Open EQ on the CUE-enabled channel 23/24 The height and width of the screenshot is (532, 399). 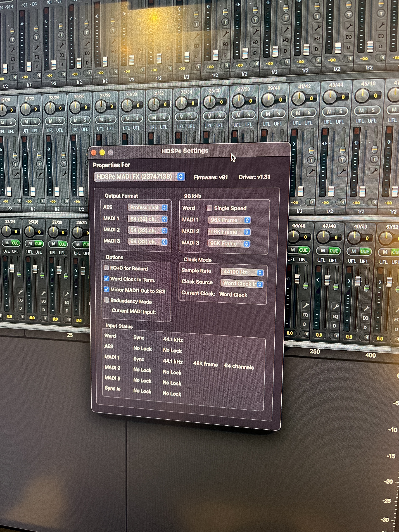tap(21, 300)
